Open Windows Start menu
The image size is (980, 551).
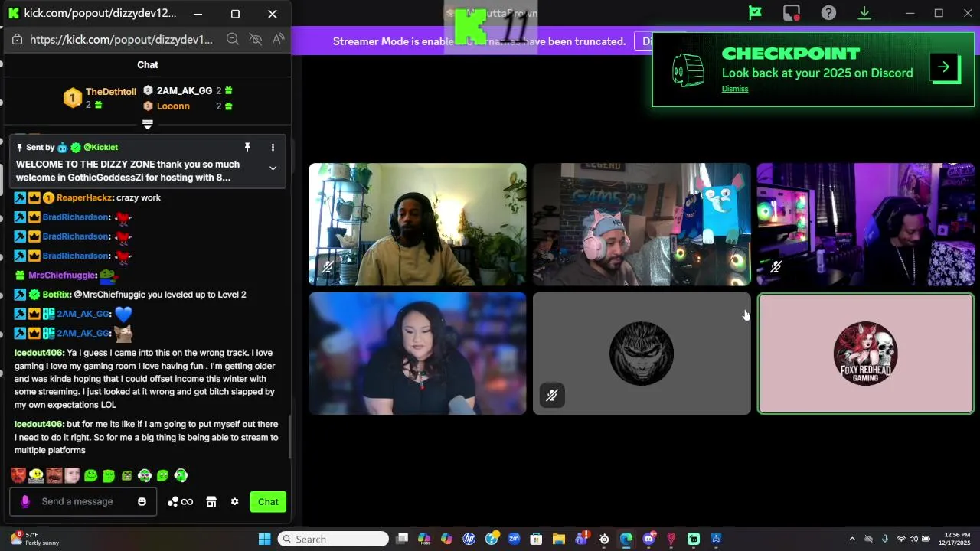(264, 539)
